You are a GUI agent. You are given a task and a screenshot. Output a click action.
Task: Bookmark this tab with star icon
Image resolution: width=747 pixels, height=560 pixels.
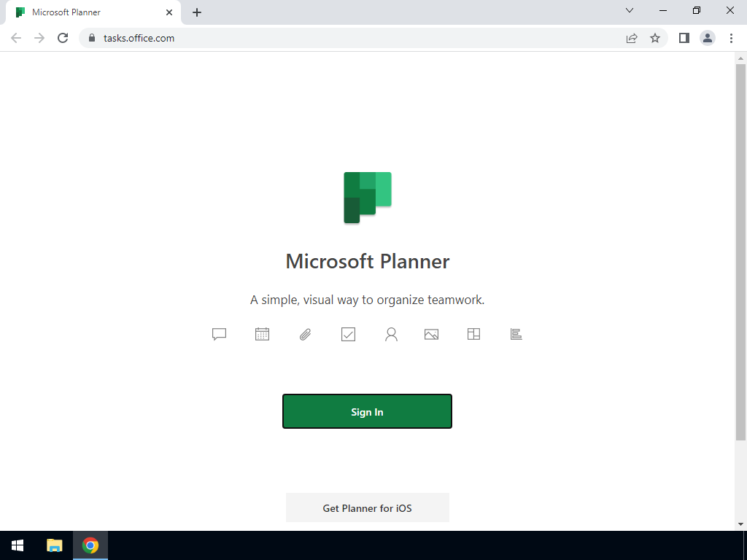tap(655, 38)
